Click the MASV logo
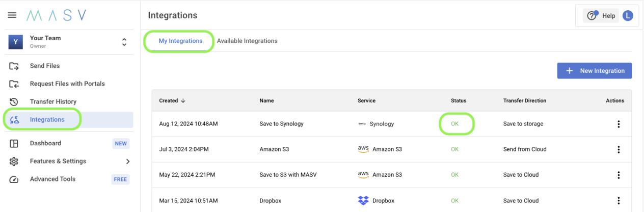Viewport: 644px width, 212px height. point(57,16)
